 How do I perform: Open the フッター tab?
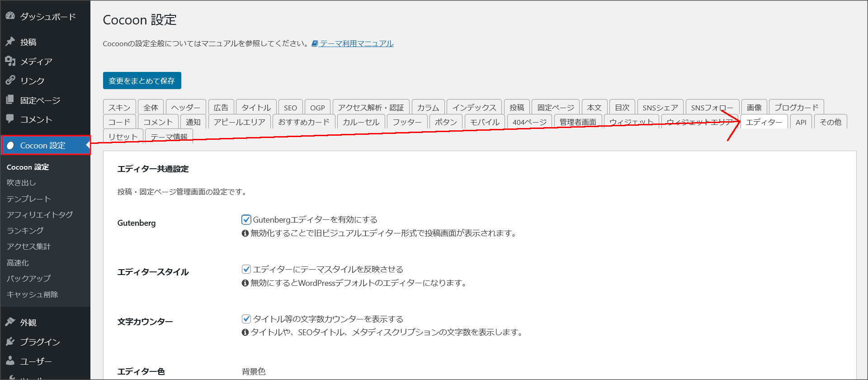407,122
